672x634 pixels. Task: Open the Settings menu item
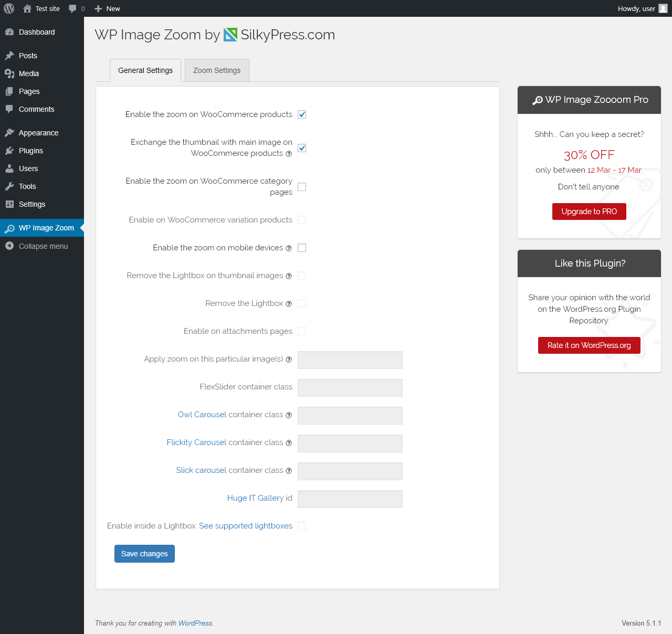(x=42, y=204)
